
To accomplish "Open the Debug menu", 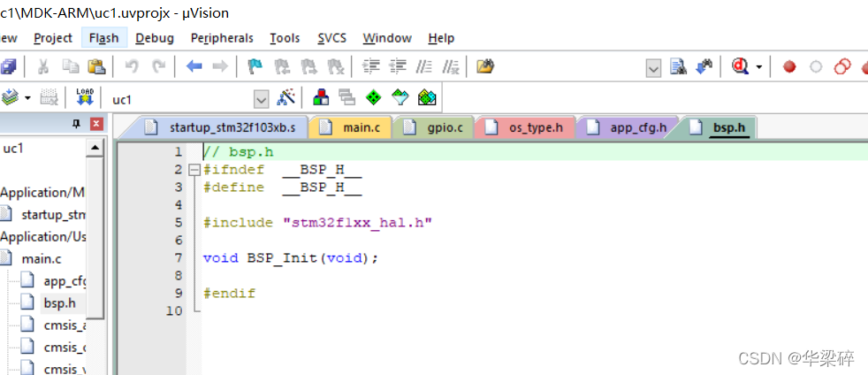I will (155, 38).
